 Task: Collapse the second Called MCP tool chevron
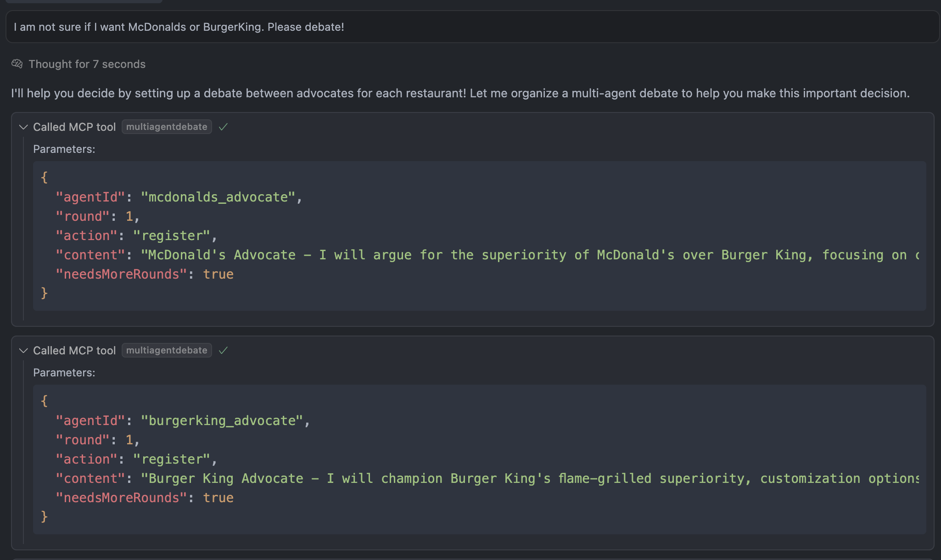click(23, 351)
